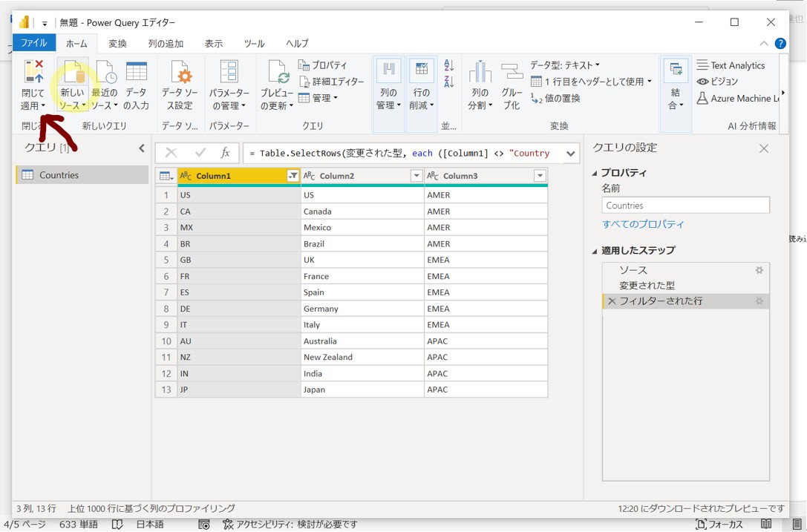Select the 変更された型 applied step

click(x=685, y=286)
